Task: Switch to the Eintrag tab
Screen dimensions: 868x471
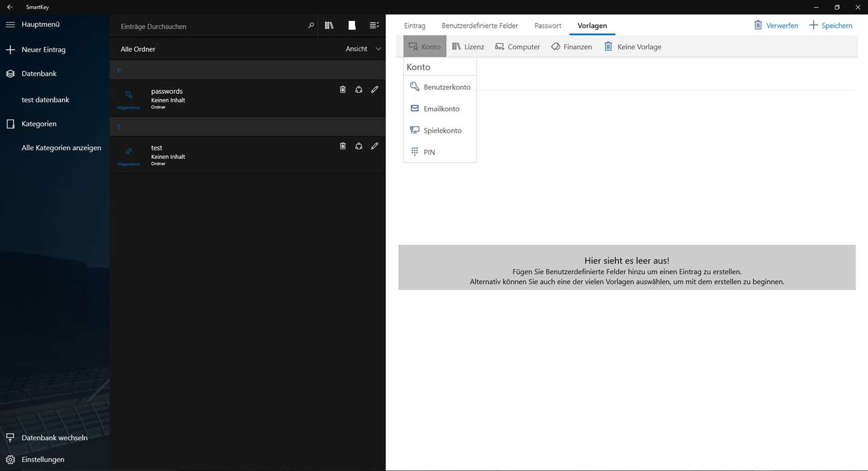Action: pyautogui.click(x=415, y=26)
